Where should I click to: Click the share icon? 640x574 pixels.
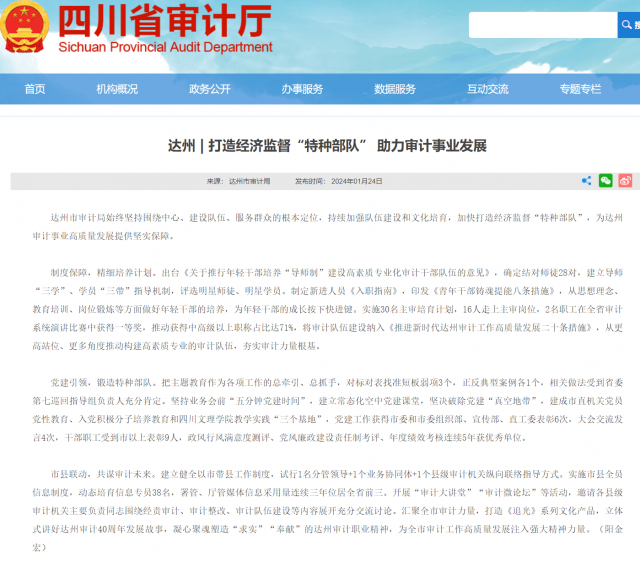pyautogui.click(x=587, y=181)
